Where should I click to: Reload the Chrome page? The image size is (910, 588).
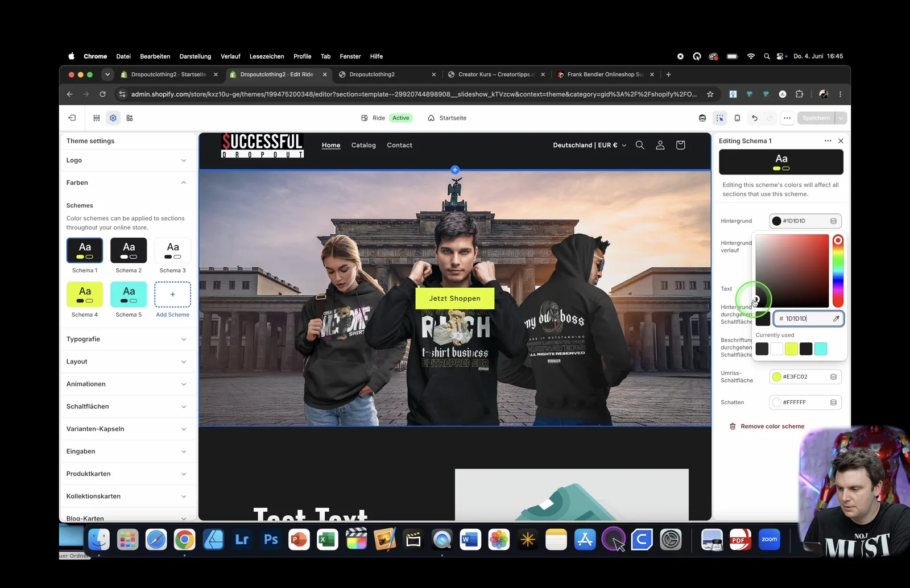pyautogui.click(x=102, y=94)
